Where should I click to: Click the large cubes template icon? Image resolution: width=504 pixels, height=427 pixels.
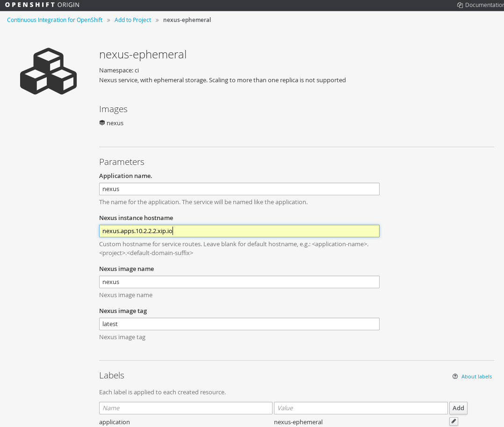pyautogui.click(x=48, y=71)
